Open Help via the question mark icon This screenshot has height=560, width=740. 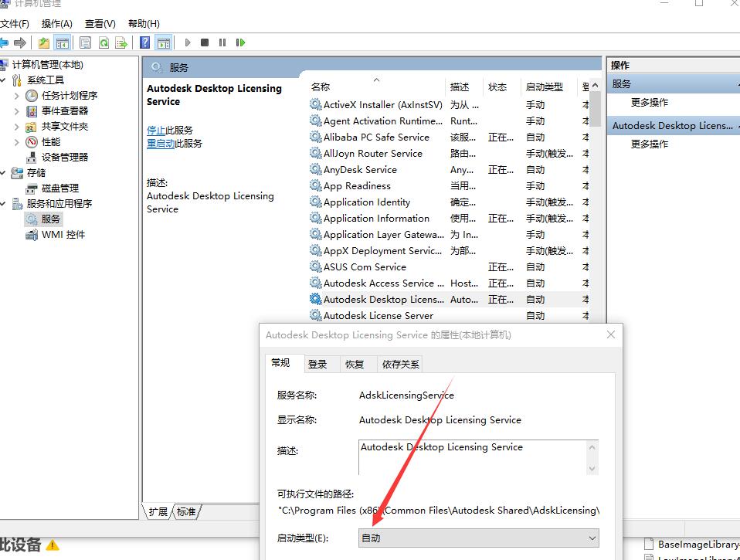[x=144, y=42]
